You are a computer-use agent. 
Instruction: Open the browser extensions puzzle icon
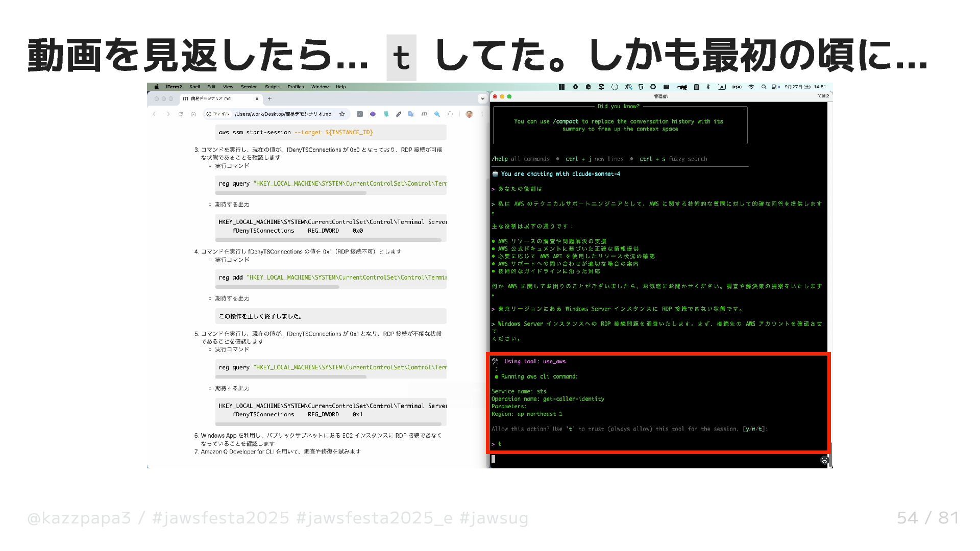(450, 114)
